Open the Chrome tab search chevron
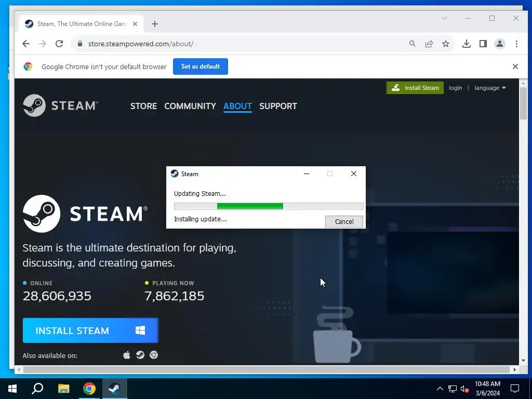The image size is (532, 399). [x=444, y=18]
